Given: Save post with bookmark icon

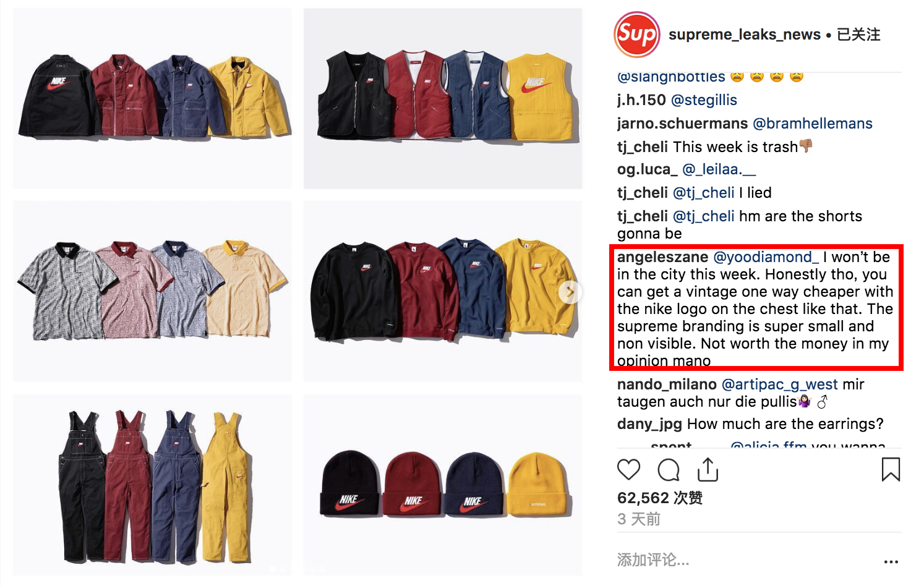Looking at the screenshot, I should tap(891, 469).
